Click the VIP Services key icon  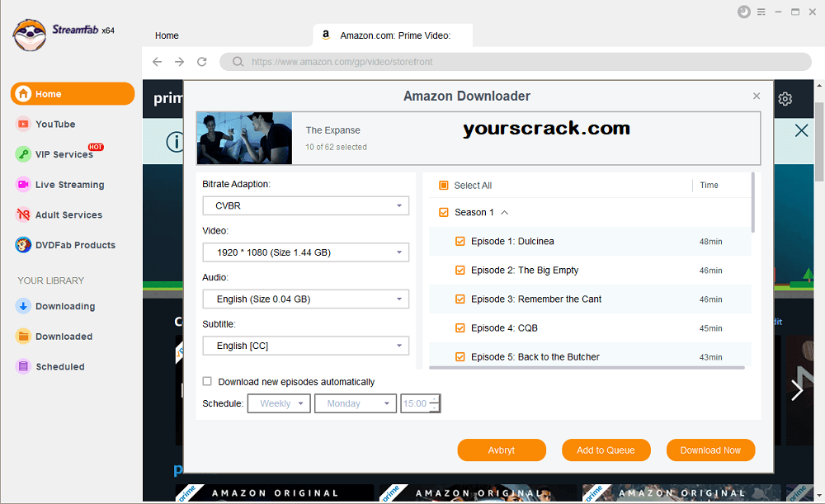point(23,154)
